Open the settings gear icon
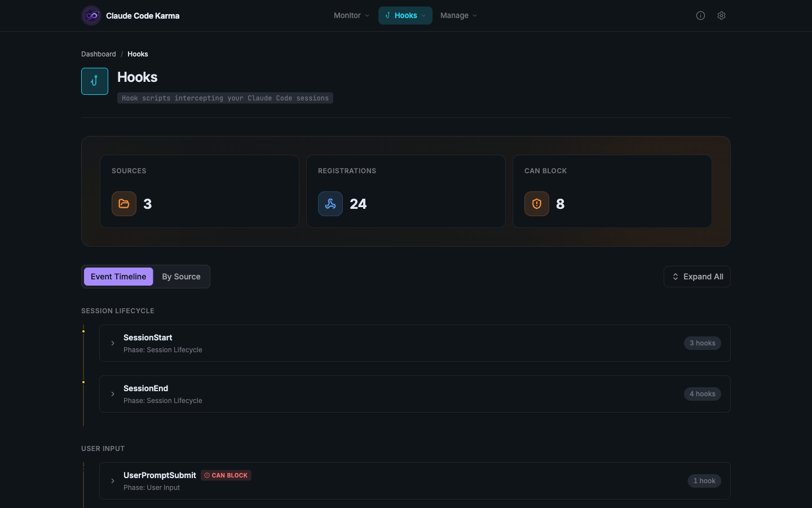This screenshot has height=508, width=812. click(x=721, y=16)
